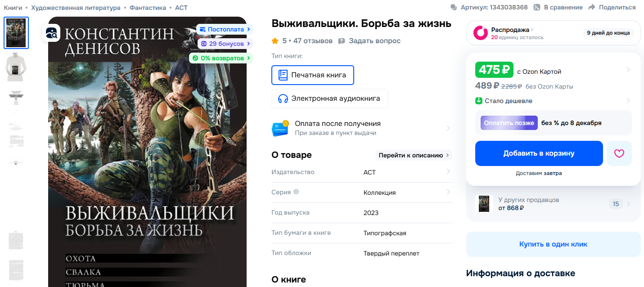Open Фантастика breadcrumb category
Image resolution: width=644 pixels, height=287 pixels.
(148, 8)
